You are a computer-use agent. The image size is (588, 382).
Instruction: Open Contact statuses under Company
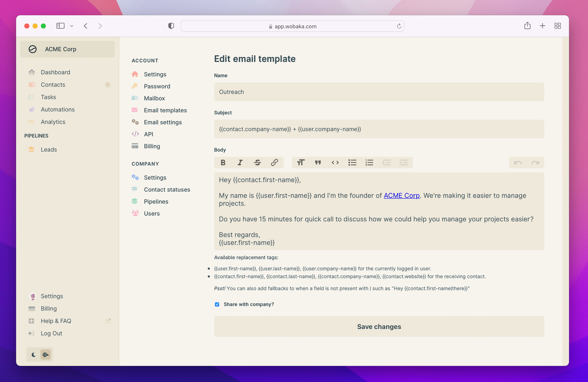[x=167, y=190]
